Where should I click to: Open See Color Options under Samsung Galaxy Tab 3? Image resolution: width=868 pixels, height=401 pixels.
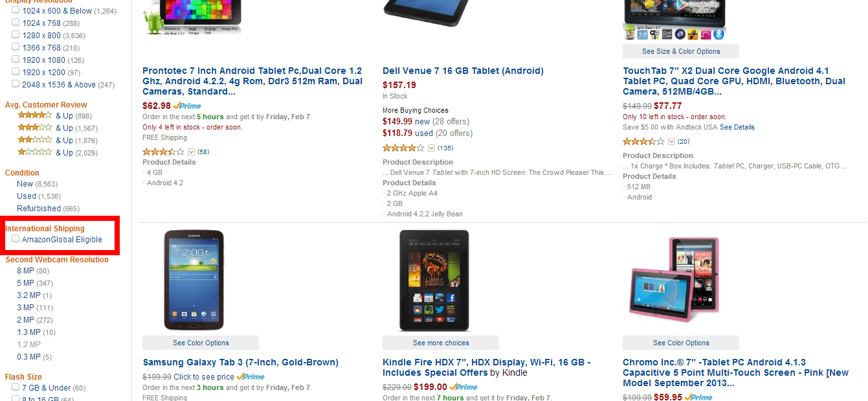pyautogui.click(x=200, y=342)
